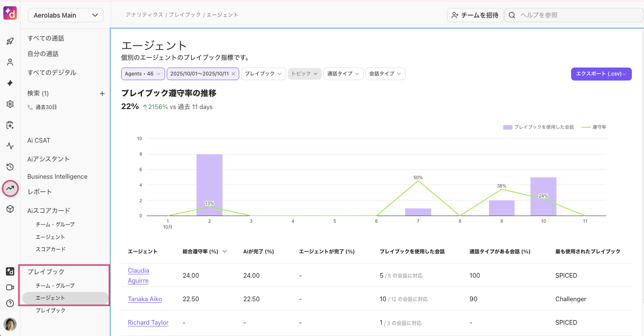Open すべての通話 in the sidebar

point(46,38)
